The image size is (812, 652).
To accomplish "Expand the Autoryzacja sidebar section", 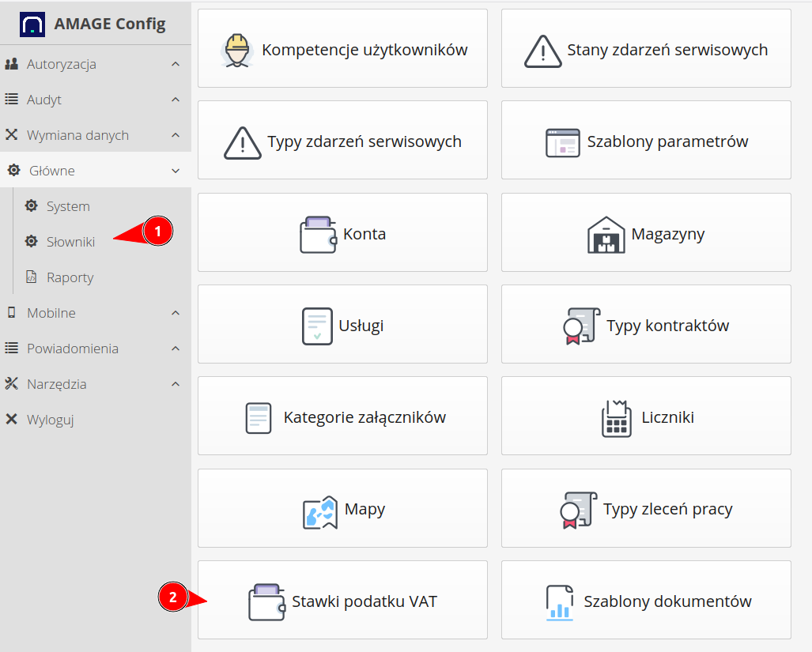I will coord(62,64).
